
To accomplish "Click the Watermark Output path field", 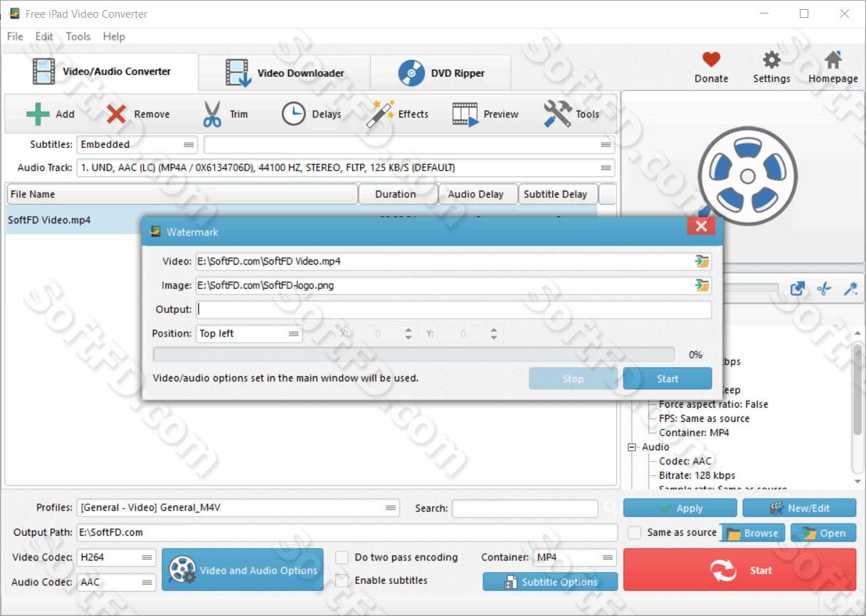I will point(454,309).
